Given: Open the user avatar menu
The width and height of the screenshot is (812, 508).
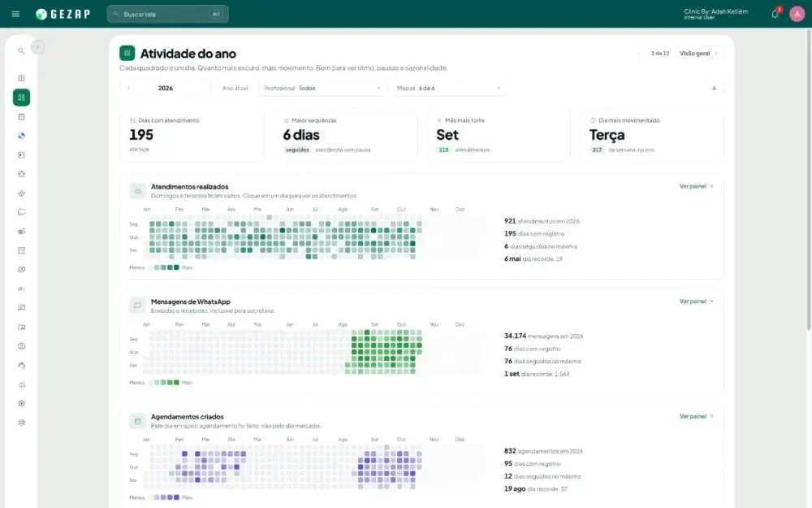Looking at the screenshot, I should click(x=797, y=14).
